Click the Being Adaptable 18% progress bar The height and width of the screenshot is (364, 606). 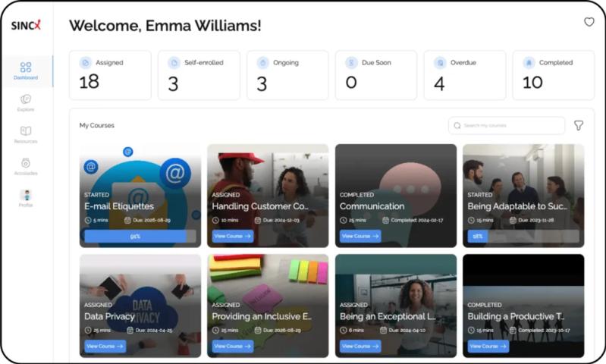coord(523,236)
